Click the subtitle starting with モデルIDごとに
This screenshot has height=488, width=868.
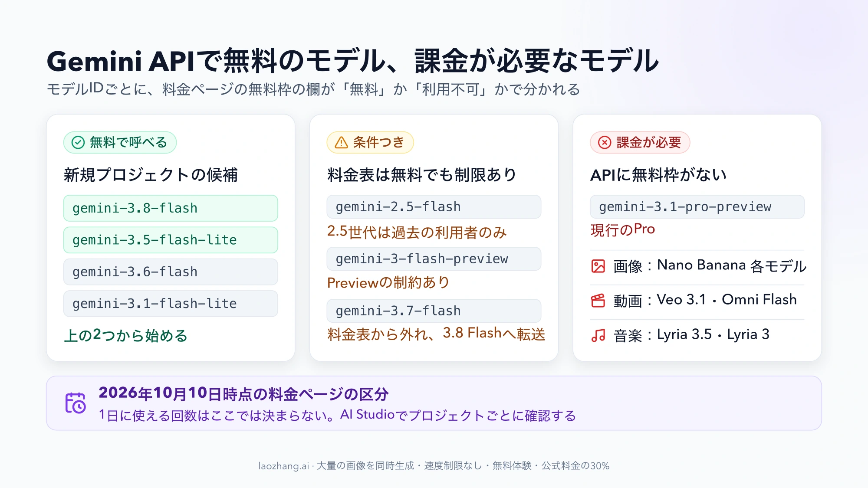[x=313, y=89]
